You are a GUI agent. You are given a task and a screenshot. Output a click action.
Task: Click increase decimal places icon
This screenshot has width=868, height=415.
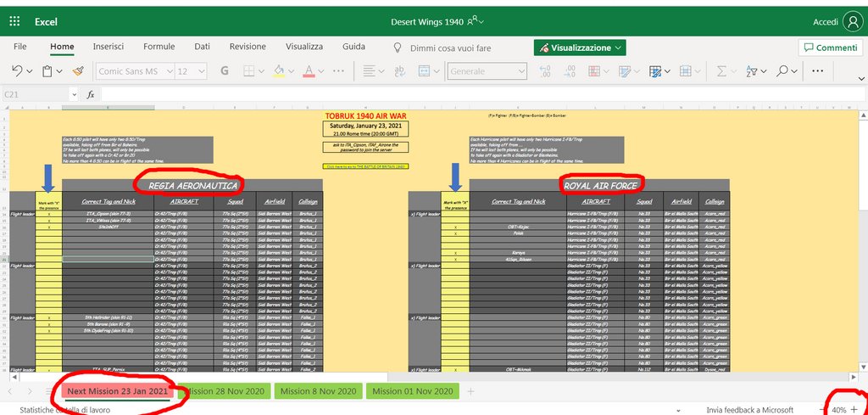(x=545, y=71)
